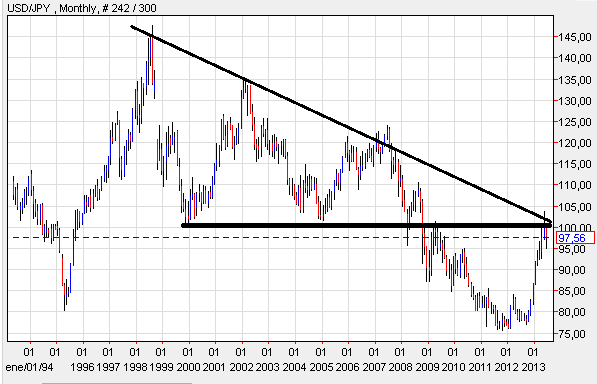Viewport: 597px width, 384px height.
Task: Click the 2000 year label on the time axis
Action: pos(188,367)
